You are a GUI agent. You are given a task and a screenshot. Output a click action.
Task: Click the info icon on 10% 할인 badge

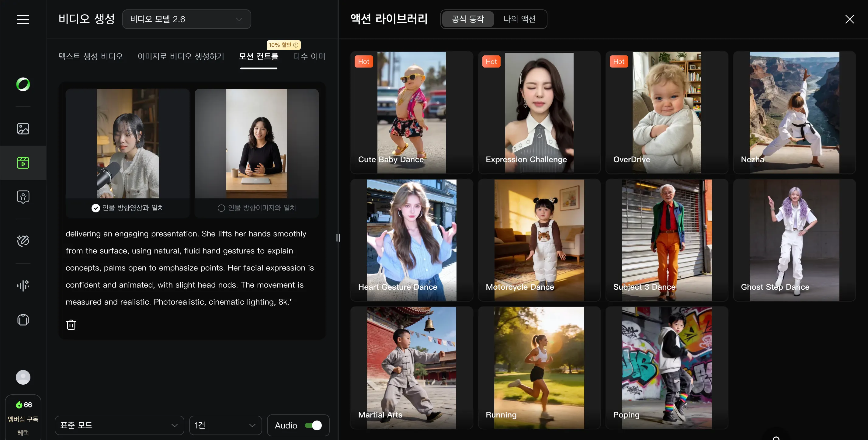point(296,45)
